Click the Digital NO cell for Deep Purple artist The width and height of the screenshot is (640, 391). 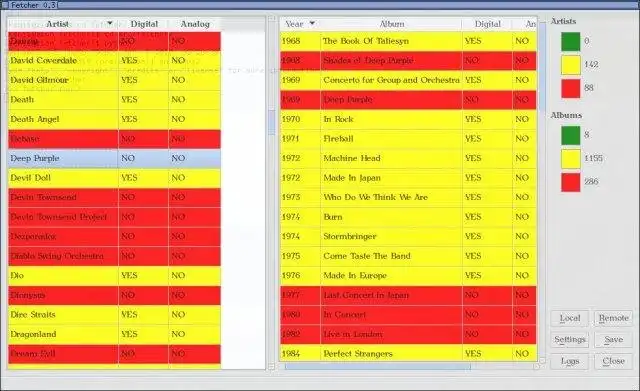coord(143,158)
